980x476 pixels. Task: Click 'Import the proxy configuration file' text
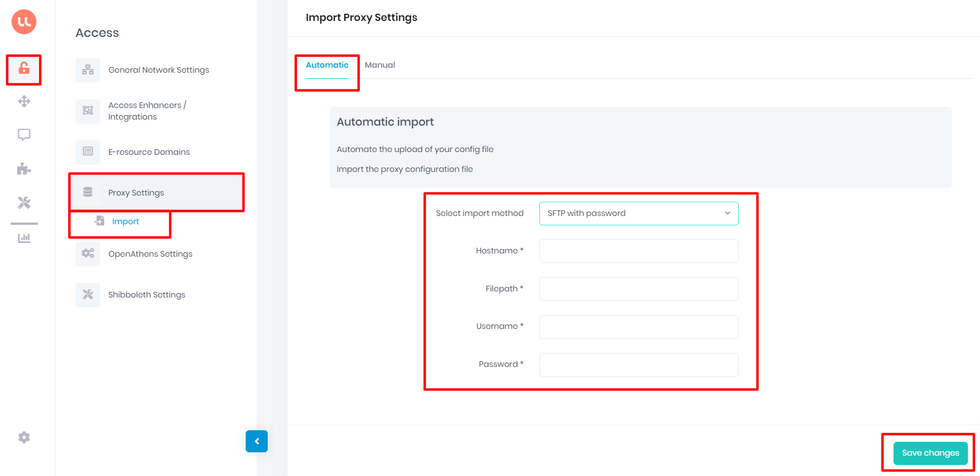tap(405, 169)
